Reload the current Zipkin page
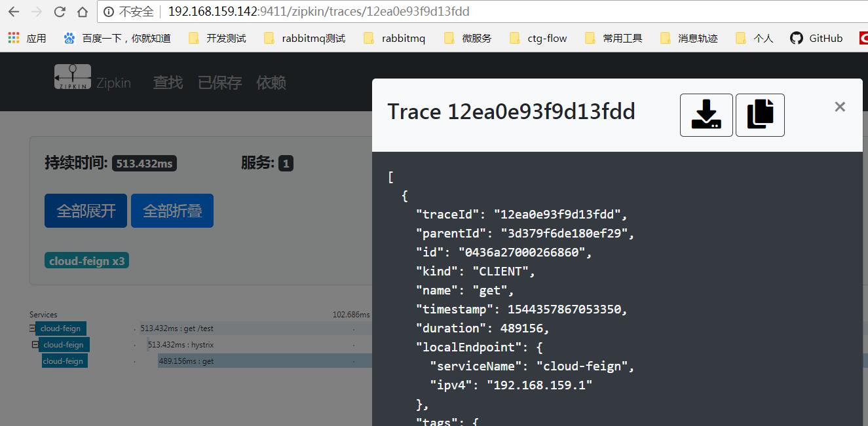Viewport: 868px width, 426px height. (60, 12)
